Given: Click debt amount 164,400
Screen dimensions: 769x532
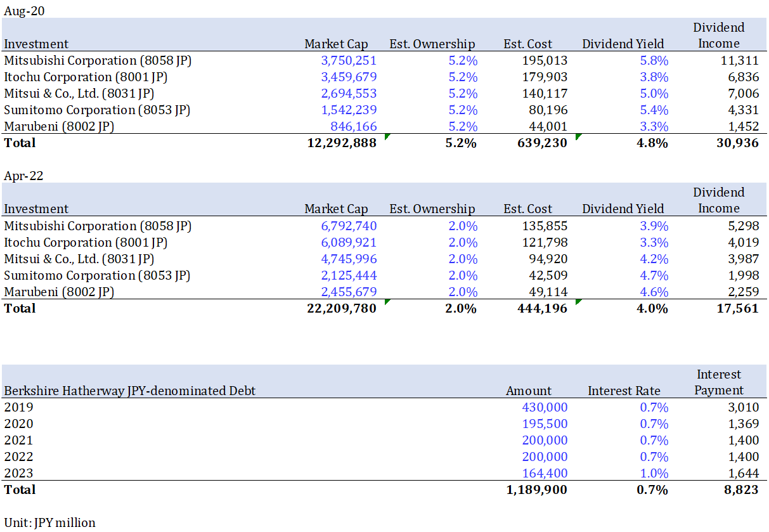Looking at the screenshot, I should [546, 473].
